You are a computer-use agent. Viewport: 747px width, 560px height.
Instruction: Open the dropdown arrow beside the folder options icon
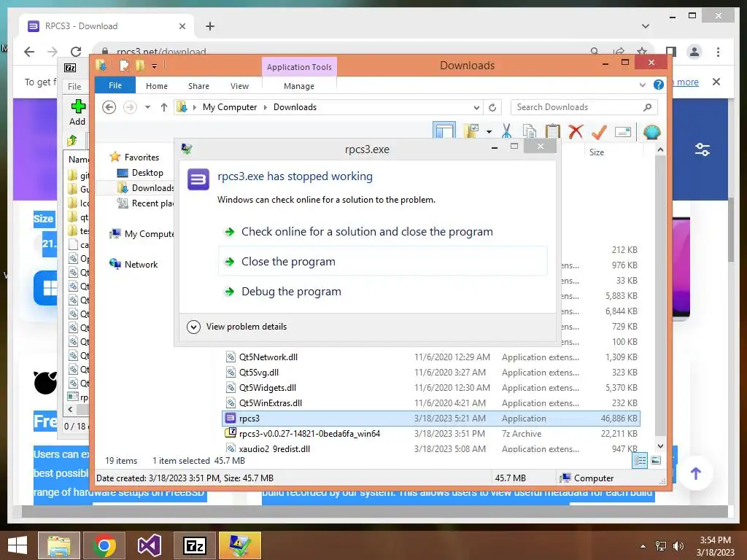point(489,131)
